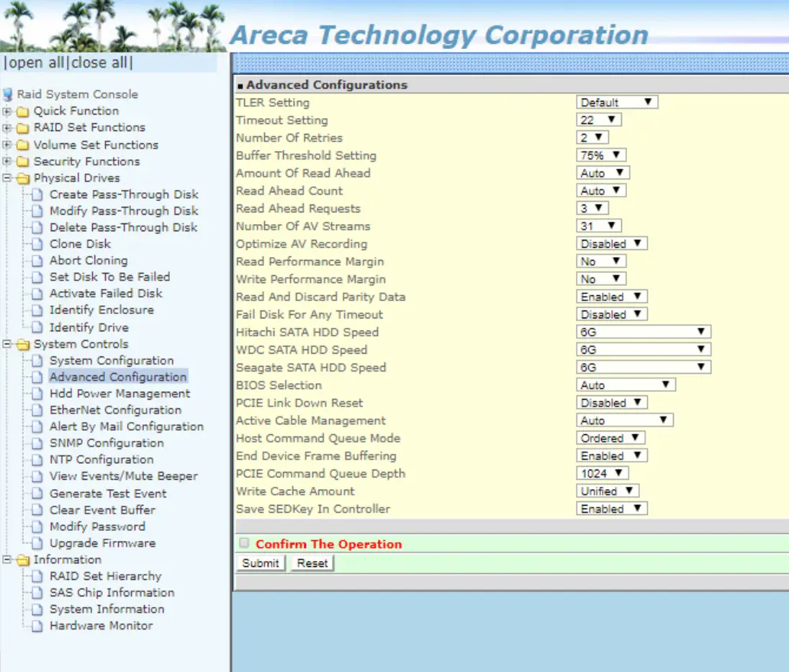The width and height of the screenshot is (789, 672).
Task: Click the document icon beside Identify Enclosure
Action: click(37, 310)
